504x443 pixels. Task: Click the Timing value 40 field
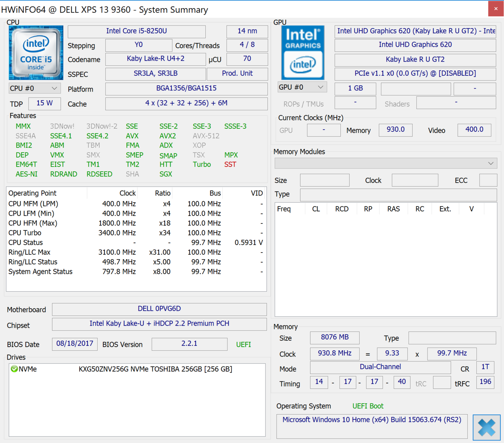click(x=402, y=382)
